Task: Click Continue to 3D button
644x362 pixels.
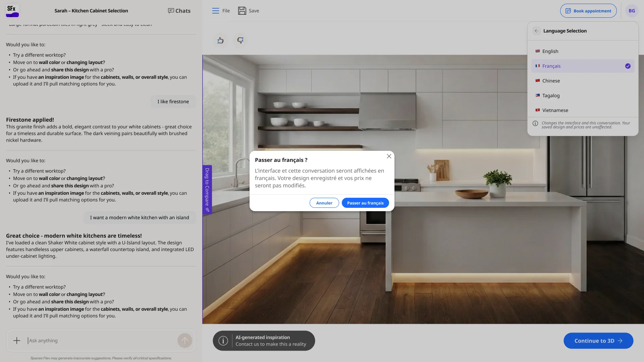Action: point(598,341)
